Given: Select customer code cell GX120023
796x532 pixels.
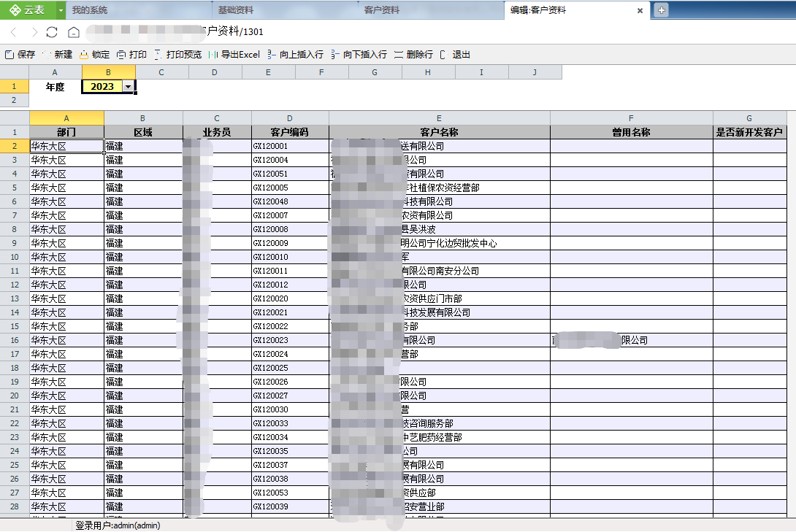Looking at the screenshot, I should pyautogui.click(x=290, y=340).
